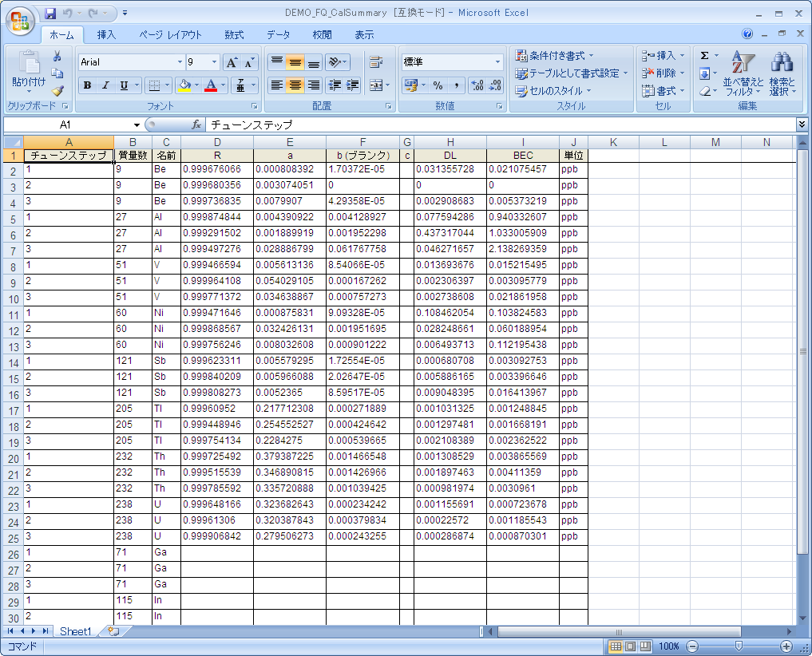Open Sort & Filter options
Image resolution: width=812 pixels, height=656 pixels.
(x=743, y=73)
